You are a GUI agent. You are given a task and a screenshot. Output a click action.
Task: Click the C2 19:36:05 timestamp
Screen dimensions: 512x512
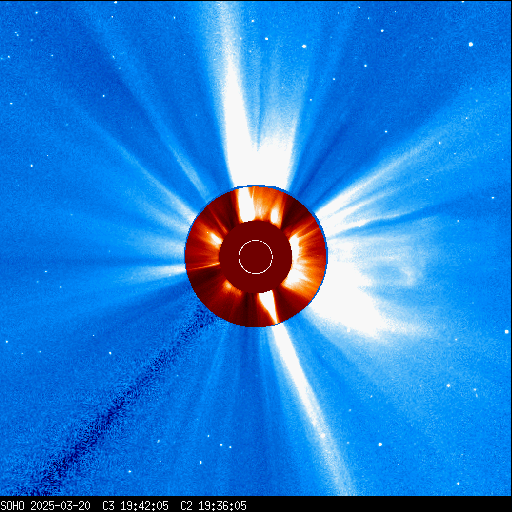(213, 506)
